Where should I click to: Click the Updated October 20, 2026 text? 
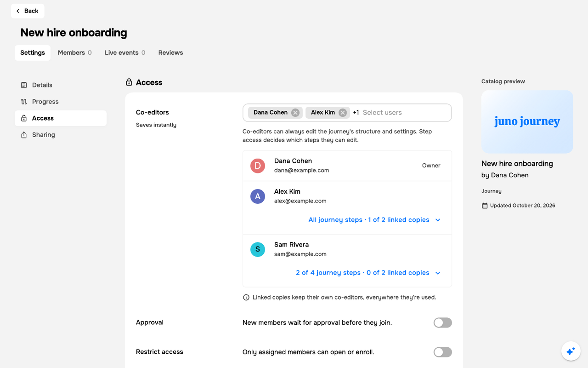523,206
